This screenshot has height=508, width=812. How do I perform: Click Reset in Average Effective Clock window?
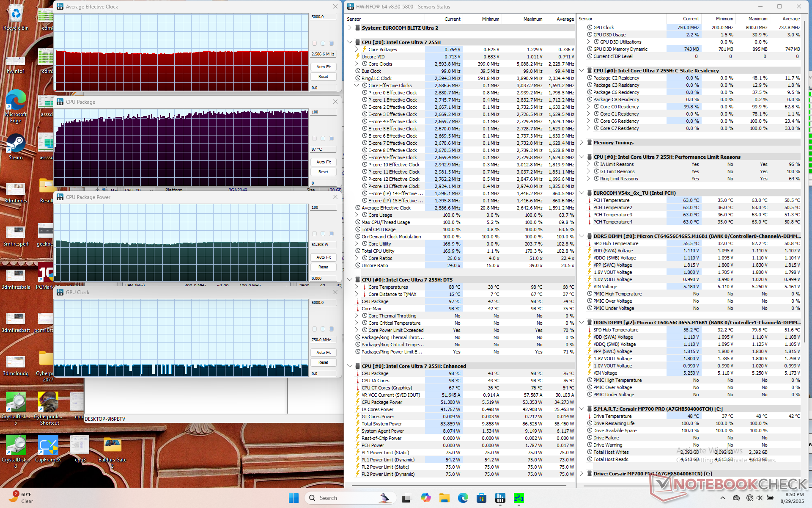tap(324, 77)
